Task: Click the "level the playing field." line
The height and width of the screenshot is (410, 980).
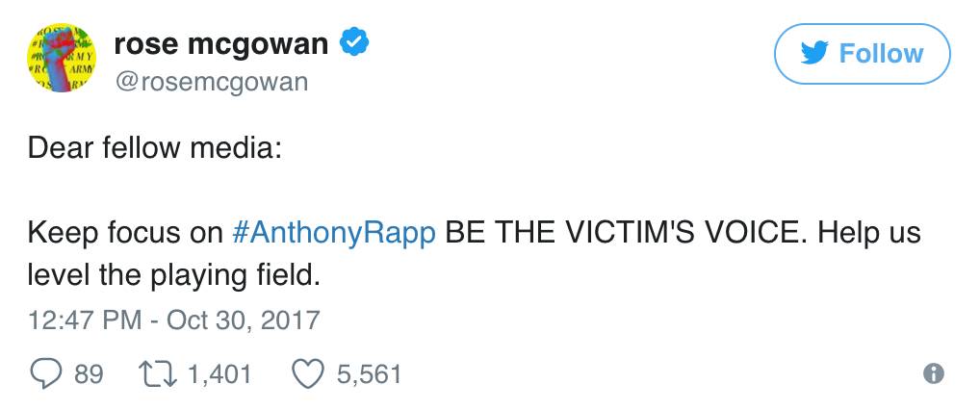Action: point(172,275)
